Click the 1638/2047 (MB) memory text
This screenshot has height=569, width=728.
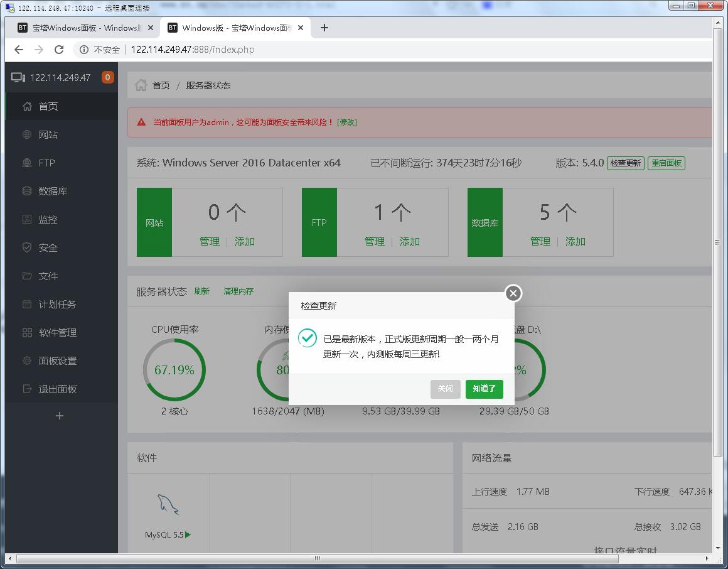coord(288,411)
